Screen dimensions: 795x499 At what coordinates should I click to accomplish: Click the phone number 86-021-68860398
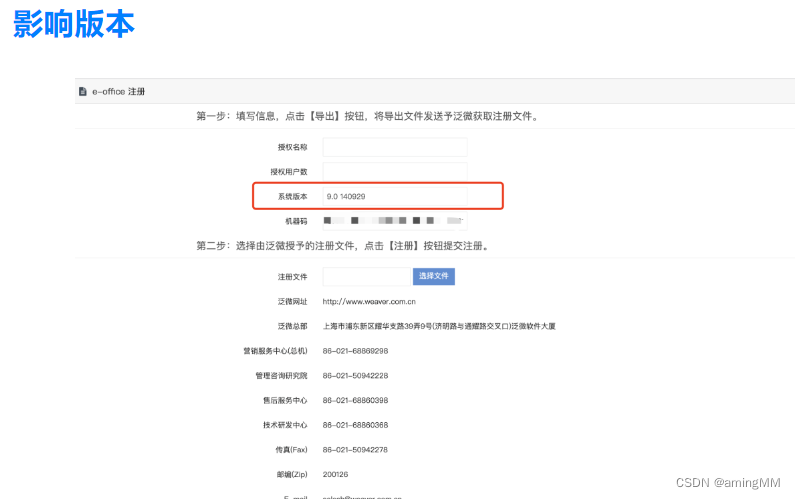tap(355, 401)
